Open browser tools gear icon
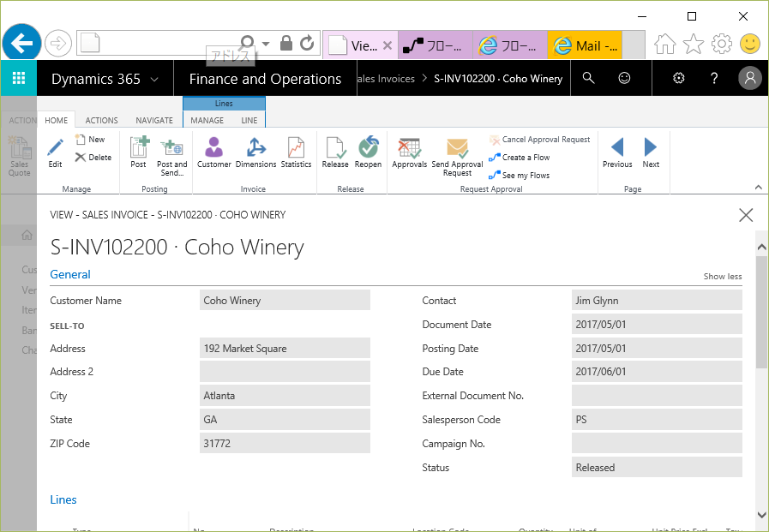 tap(722, 44)
